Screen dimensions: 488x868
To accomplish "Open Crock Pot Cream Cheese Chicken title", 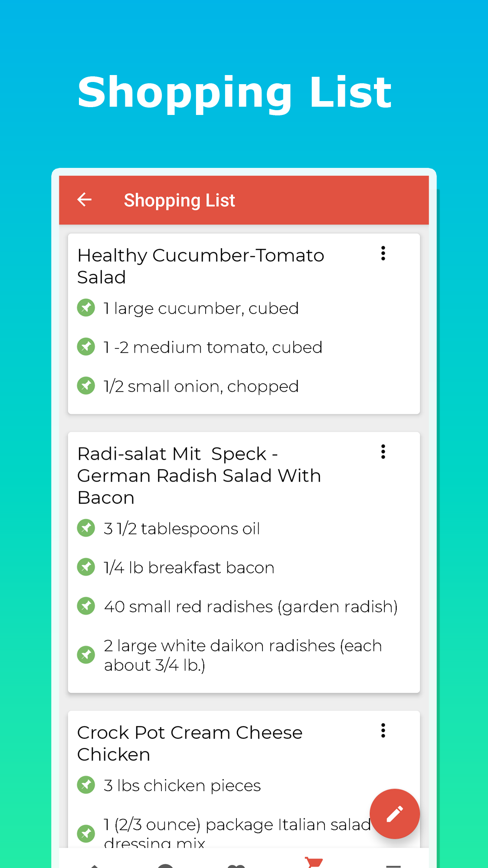I will [x=190, y=743].
